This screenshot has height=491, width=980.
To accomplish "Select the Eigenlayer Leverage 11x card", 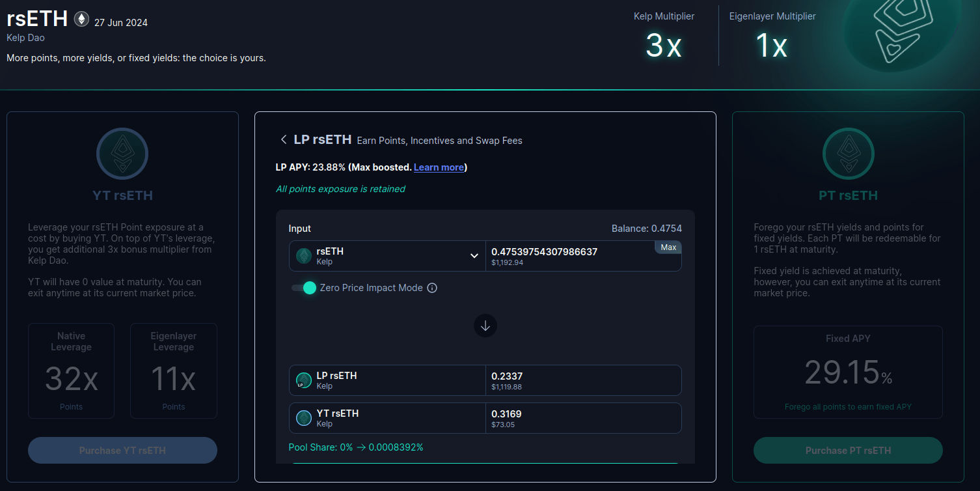I will (x=174, y=371).
